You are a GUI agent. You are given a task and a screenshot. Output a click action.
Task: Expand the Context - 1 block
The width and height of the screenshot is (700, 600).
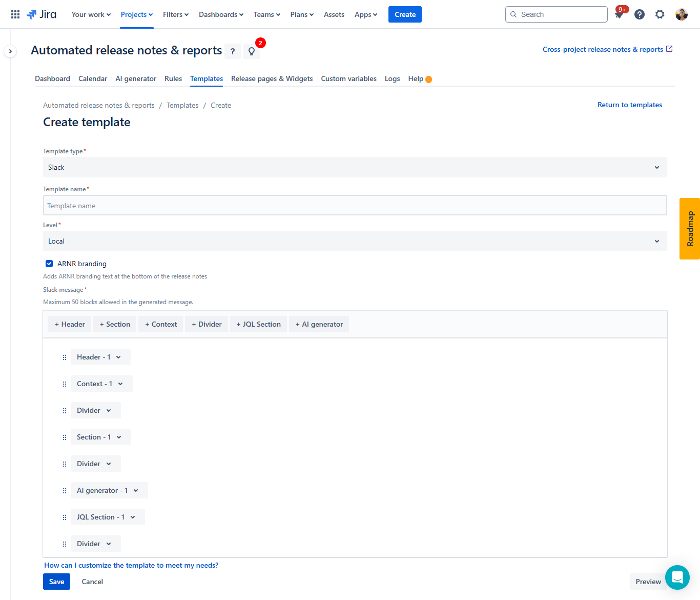pos(101,384)
